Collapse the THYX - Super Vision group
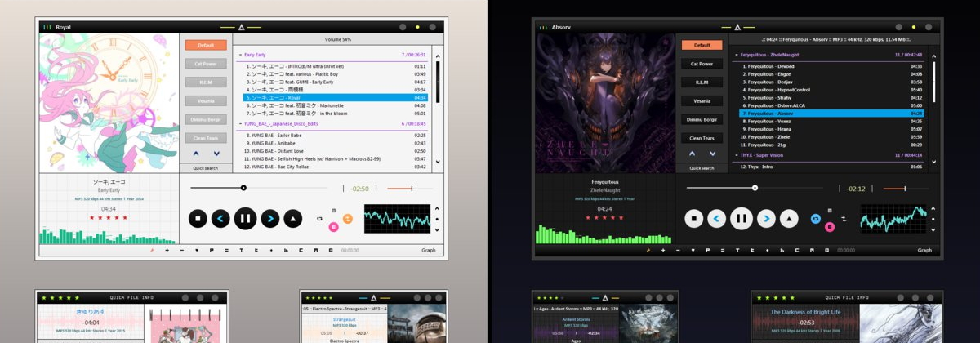980x343 pixels. (x=737, y=154)
